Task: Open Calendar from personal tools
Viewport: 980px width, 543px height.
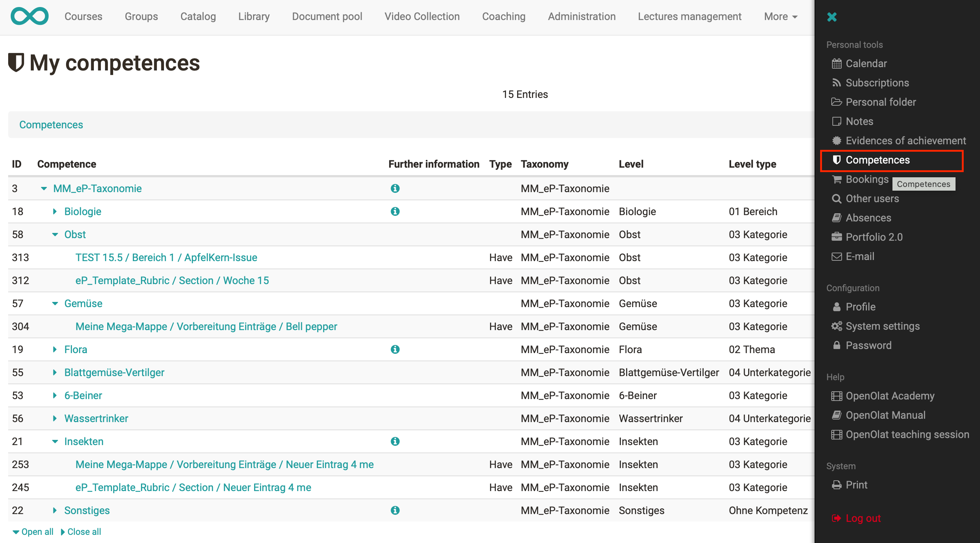Action: 865,63
